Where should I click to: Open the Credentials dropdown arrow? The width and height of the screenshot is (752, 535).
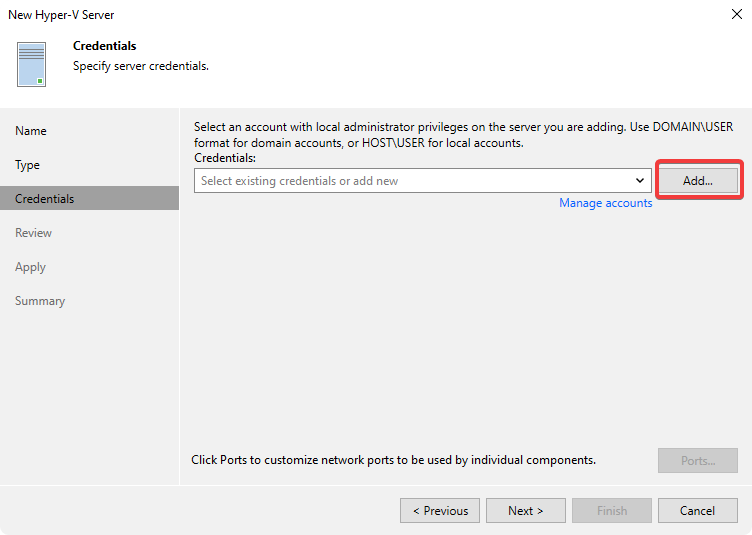coord(640,181)
